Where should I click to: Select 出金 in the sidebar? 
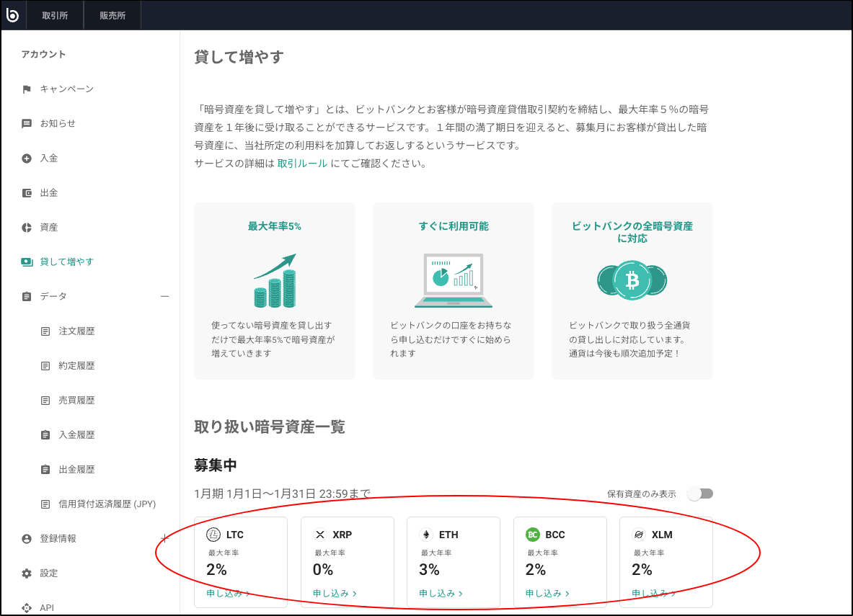[x=49, y=193]
